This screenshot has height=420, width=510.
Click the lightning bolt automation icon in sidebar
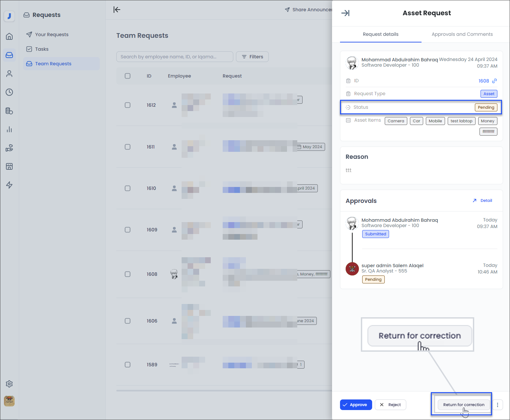[9, 185]
